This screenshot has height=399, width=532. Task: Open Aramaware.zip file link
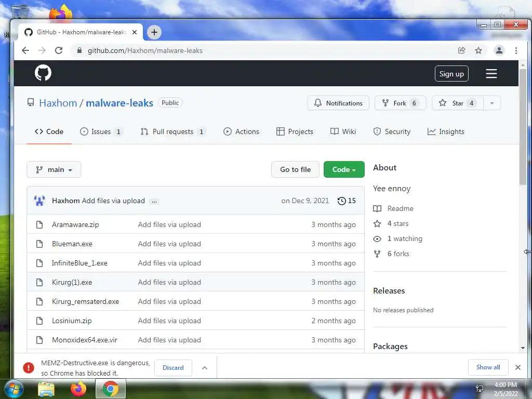coord(75,224)
